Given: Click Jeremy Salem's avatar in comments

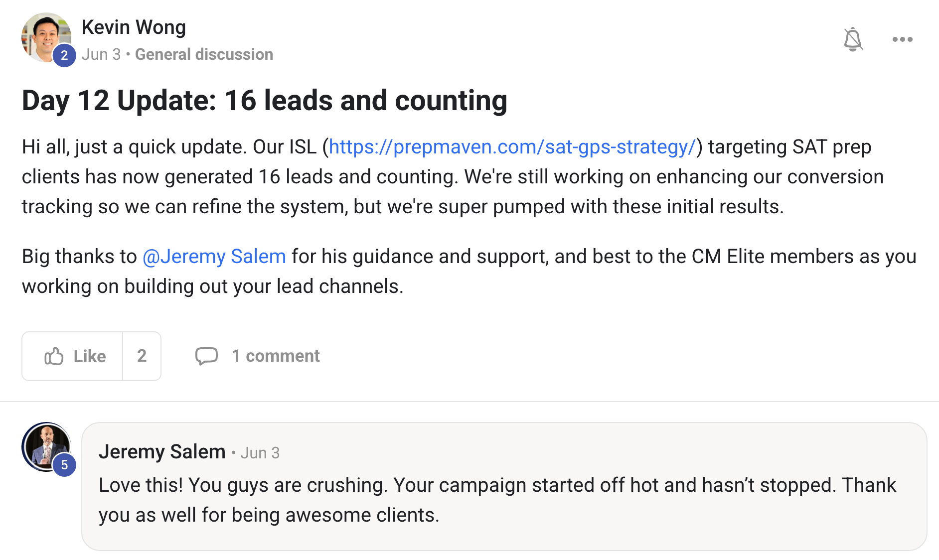Looking at the screenshot, I should point(45,444).
